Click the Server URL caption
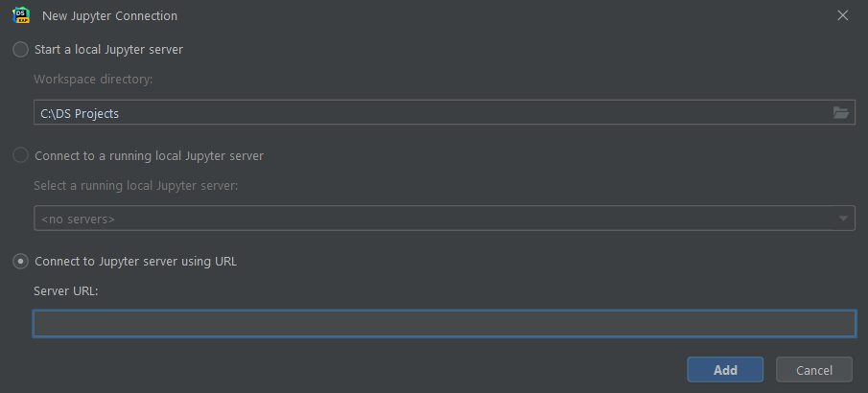868x393 pixels. (66, 290)
